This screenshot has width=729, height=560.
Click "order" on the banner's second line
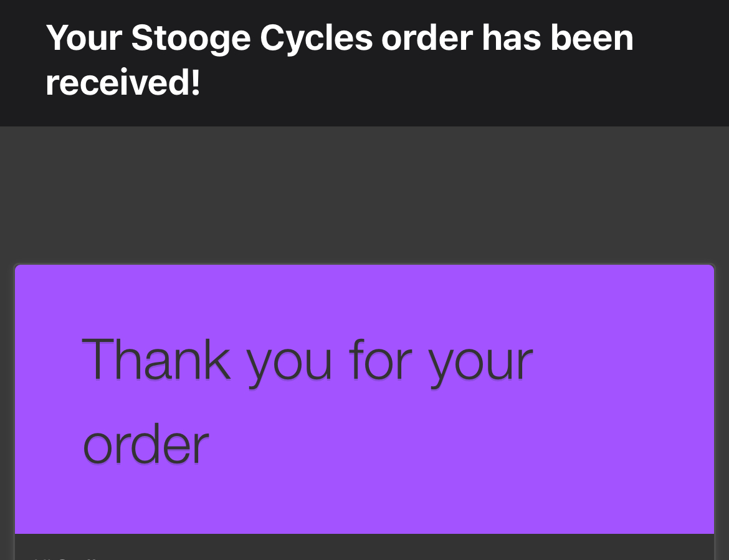(x=145, y=444)
